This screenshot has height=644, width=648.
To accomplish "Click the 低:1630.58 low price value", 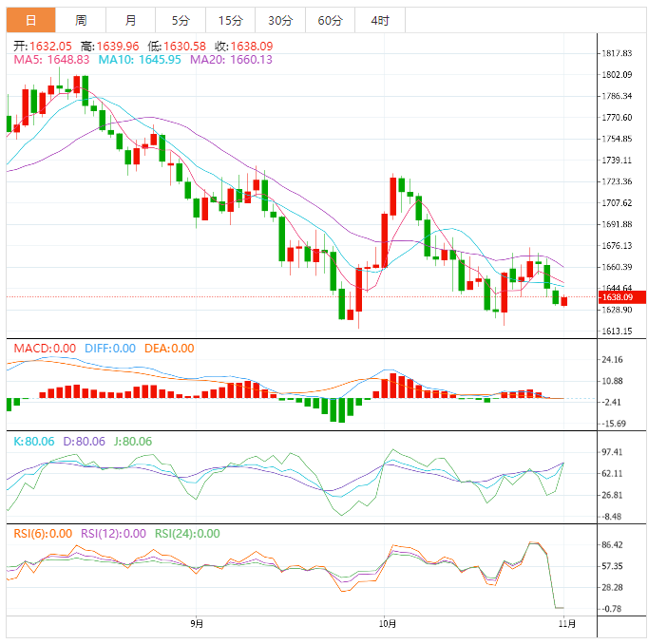I will click(177, 46).
